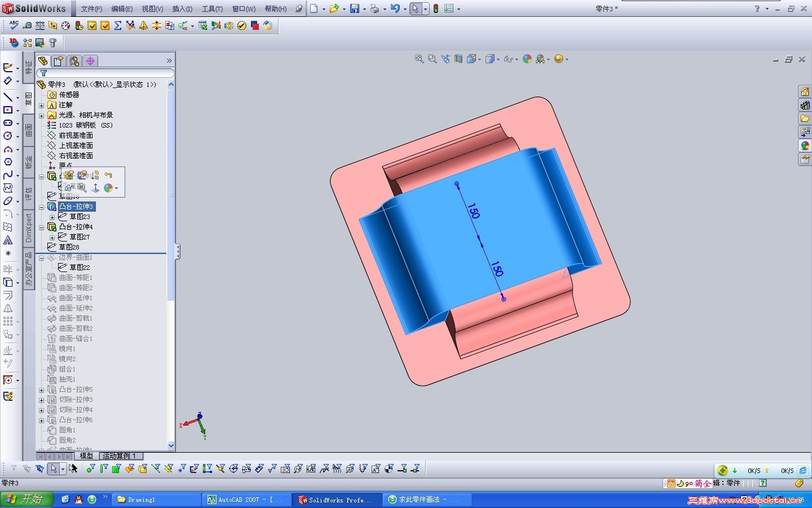
Task: Open the Mass Properties scale icon
Action: tap(40, 25)
